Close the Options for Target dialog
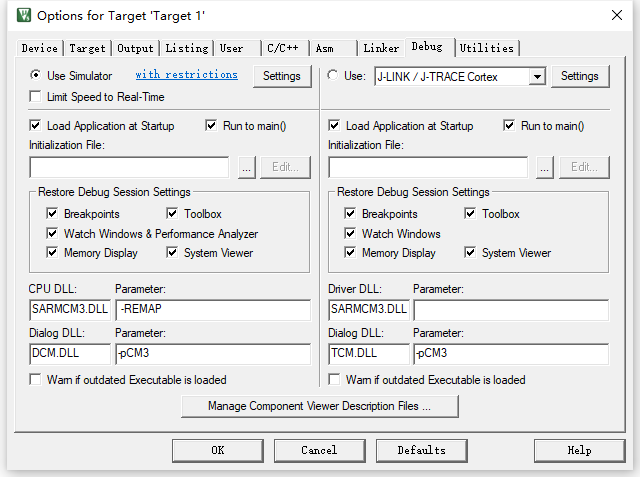This screenshot has height=477, width=640. [617, 16]
